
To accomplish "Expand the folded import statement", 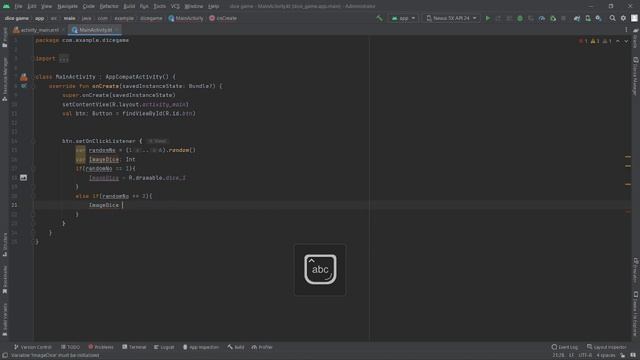I will coord(64,58).
